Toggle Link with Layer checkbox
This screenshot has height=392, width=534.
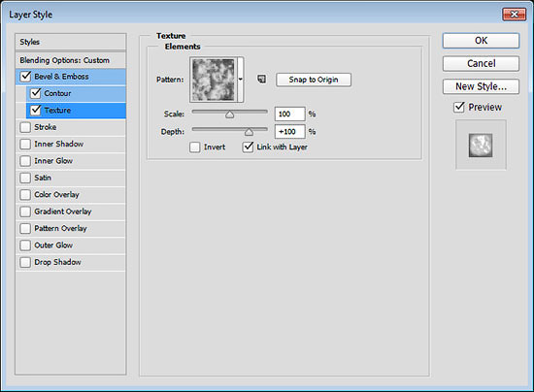[x=248, y=147]
